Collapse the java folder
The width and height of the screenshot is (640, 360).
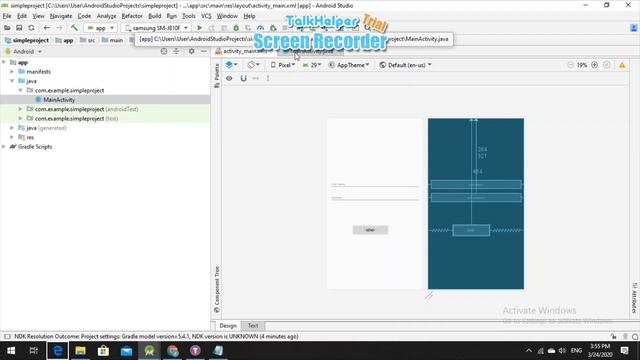tap(12, 81)
